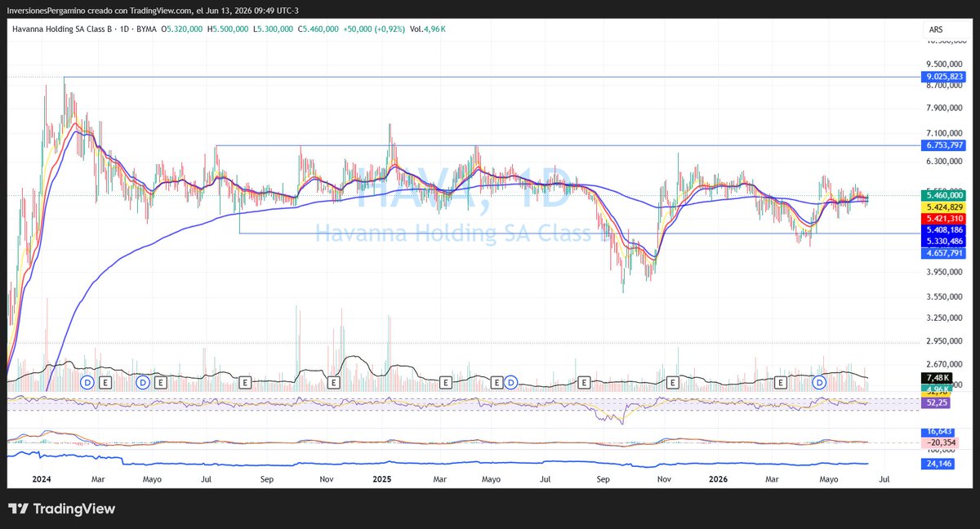980x529 pixels.
Task: Click the 3.950,000 price scale tick
Action: tap(946, 273)
